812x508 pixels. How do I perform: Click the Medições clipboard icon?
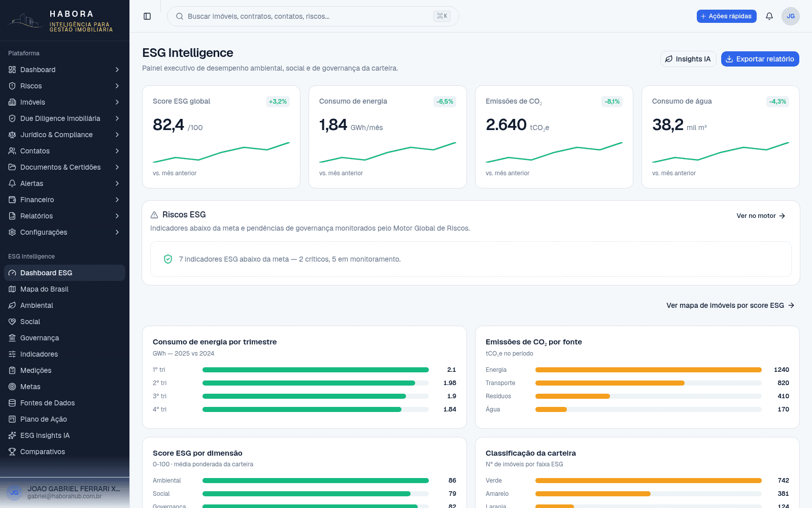tap(12, 370)
